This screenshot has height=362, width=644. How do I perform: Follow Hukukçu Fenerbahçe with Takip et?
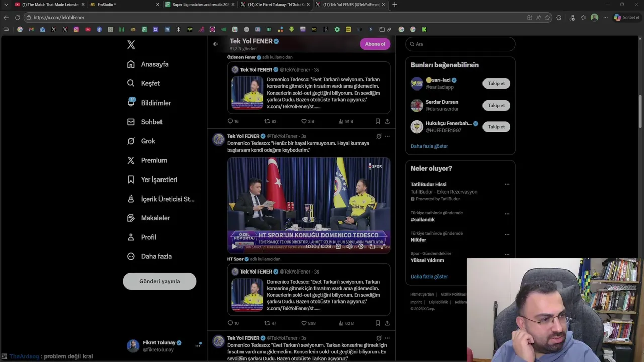pos(496,127)
